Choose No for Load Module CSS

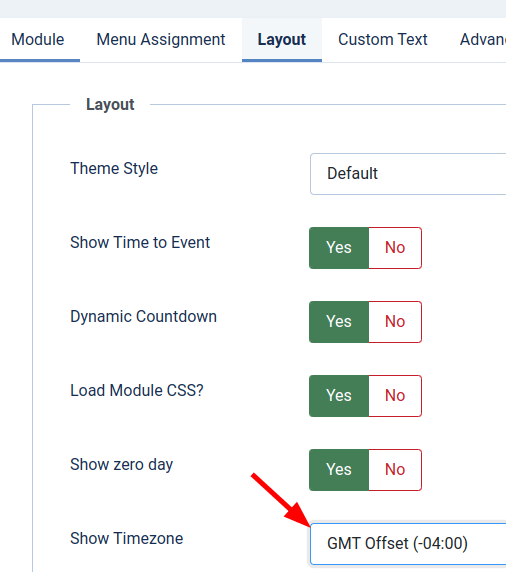pos(395,396)
